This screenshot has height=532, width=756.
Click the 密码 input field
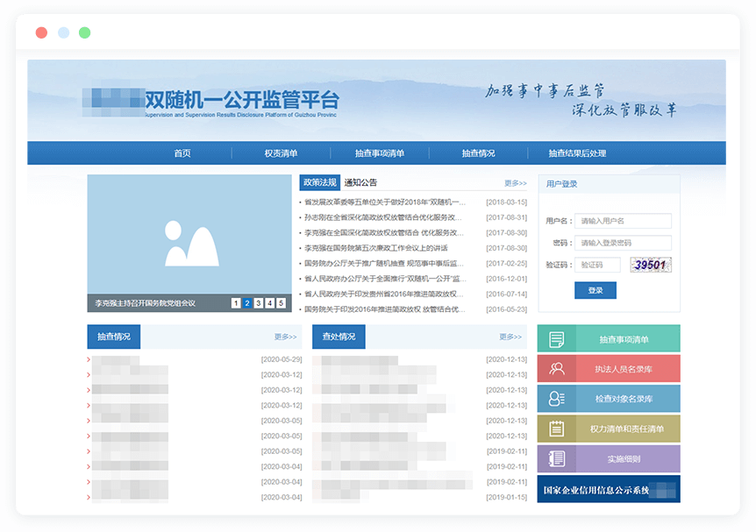tap(624, 243)
